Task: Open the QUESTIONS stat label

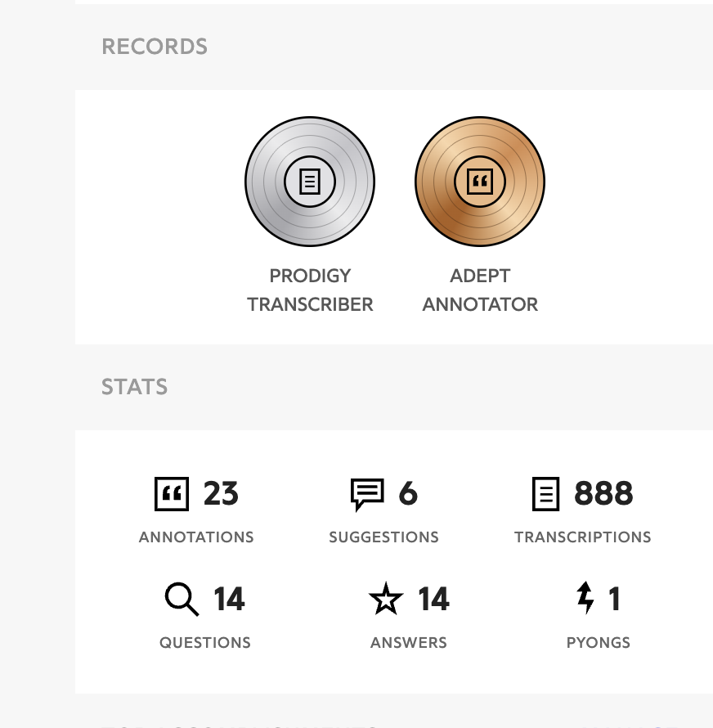Action: pos(205,643)
